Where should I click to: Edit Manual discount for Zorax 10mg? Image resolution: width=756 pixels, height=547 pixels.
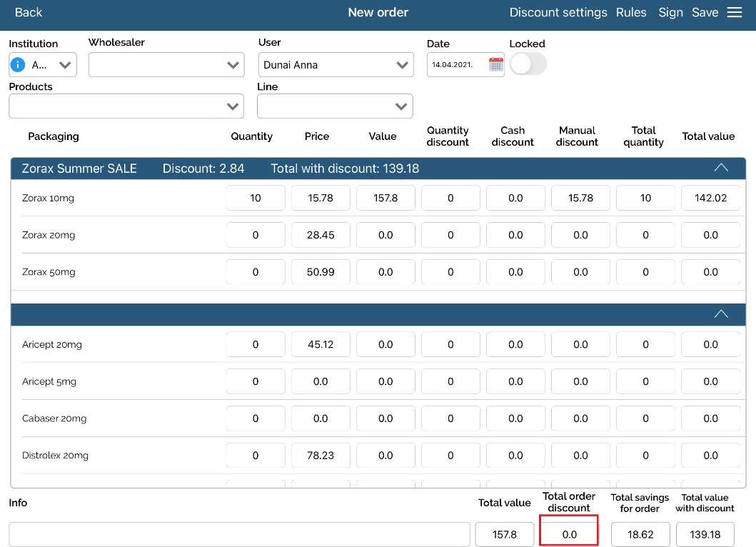click(x=580, y=198)
